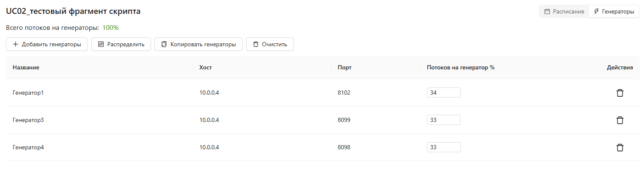Viewport: 644px width, 172px height.
Task: Click the Потоков на генератор % column header
Action: click(x=461, y=68)
